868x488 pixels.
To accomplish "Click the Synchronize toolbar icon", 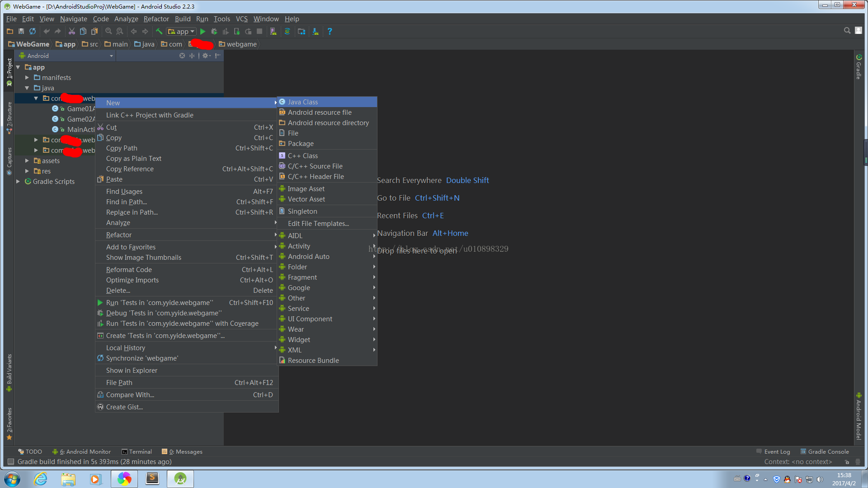I will pos(33,31).
